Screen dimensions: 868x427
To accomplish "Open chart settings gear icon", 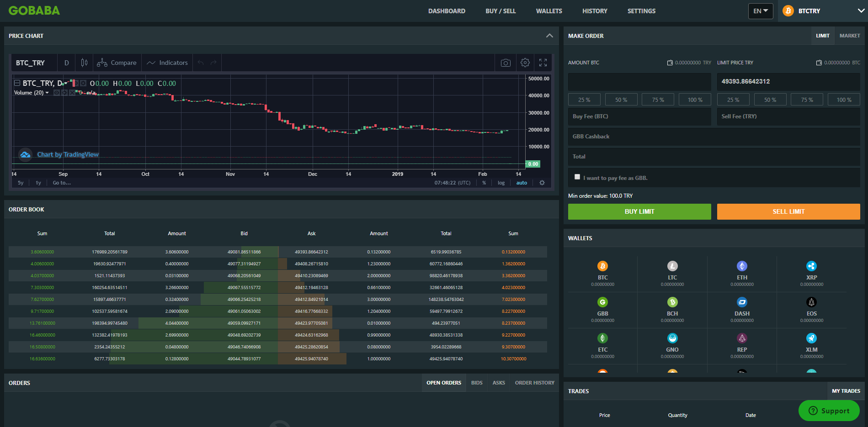I will click(525, 63).
